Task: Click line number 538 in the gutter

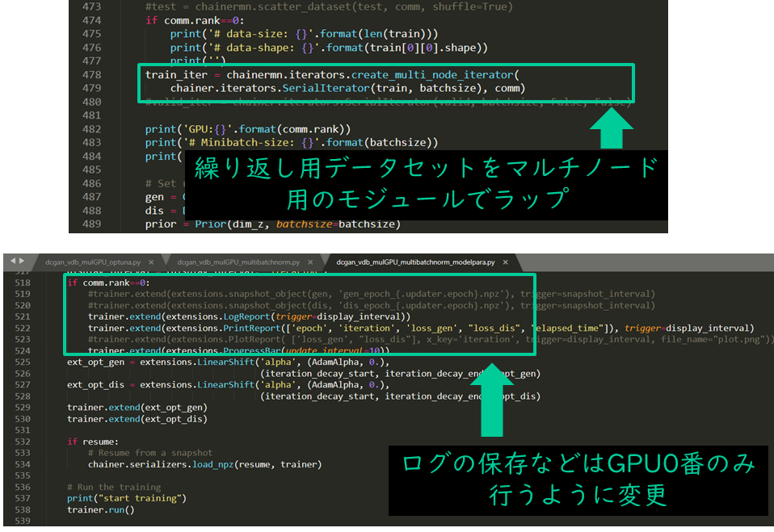Action: (21, 510)
